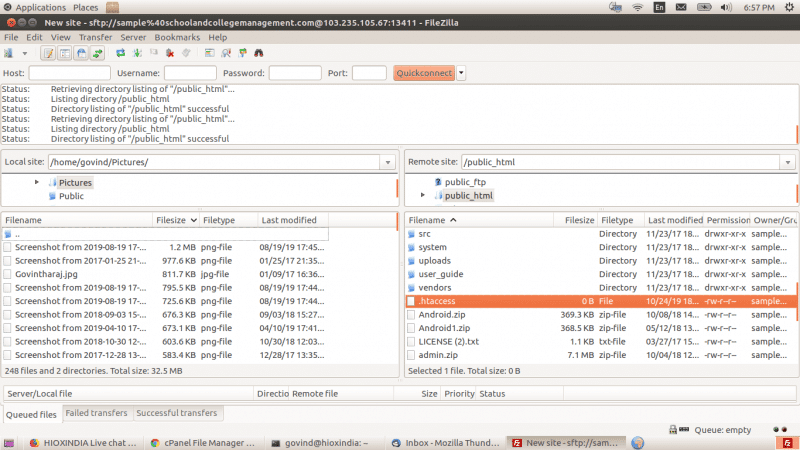The height and width of the screenshot is (450, 800).
Task: Open the File menu
Action: click(11, 37)
